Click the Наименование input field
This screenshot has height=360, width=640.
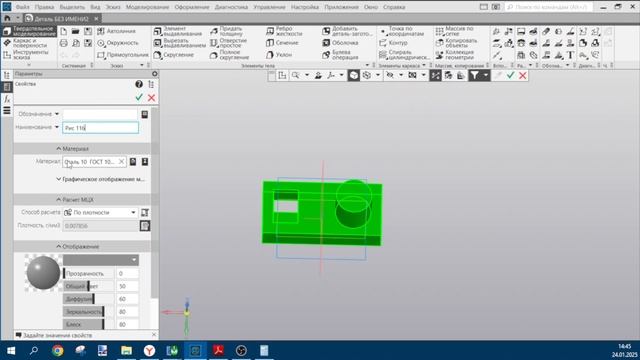point(100,128)
